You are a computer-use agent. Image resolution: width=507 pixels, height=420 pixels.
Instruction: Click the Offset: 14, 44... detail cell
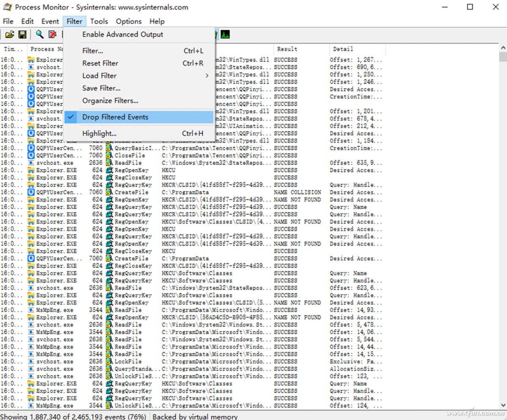(356, 347)
